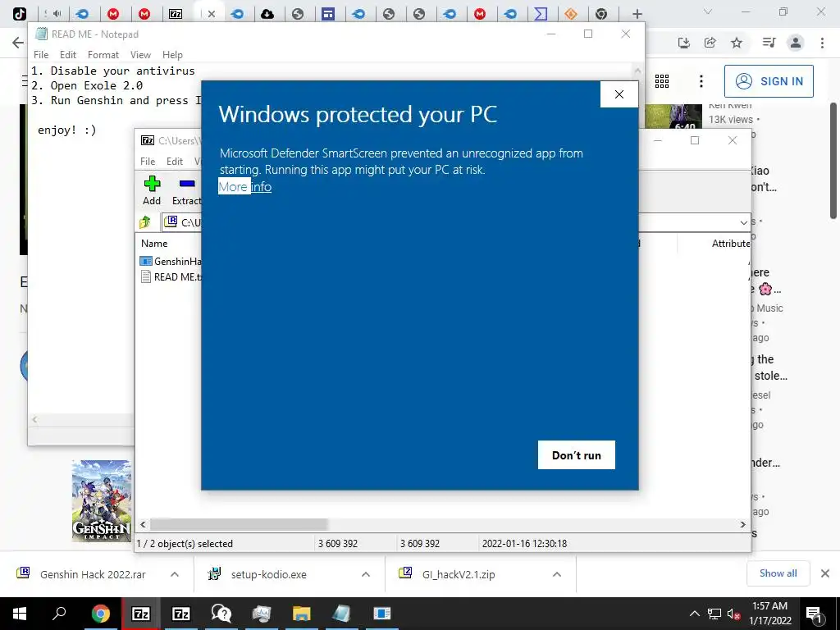The height and width of the screenshot is (630, 840).
Task: Click 7-Zip horizontal scrollbar thumb
Action: pyautogui.click(x=239, y=524)
